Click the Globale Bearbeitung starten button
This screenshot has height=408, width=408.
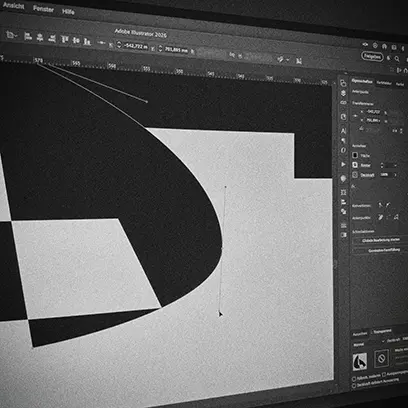[380, 240]
